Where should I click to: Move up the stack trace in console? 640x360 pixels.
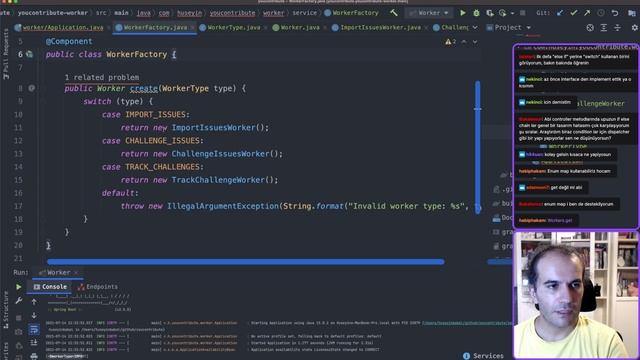coord(34,302)
